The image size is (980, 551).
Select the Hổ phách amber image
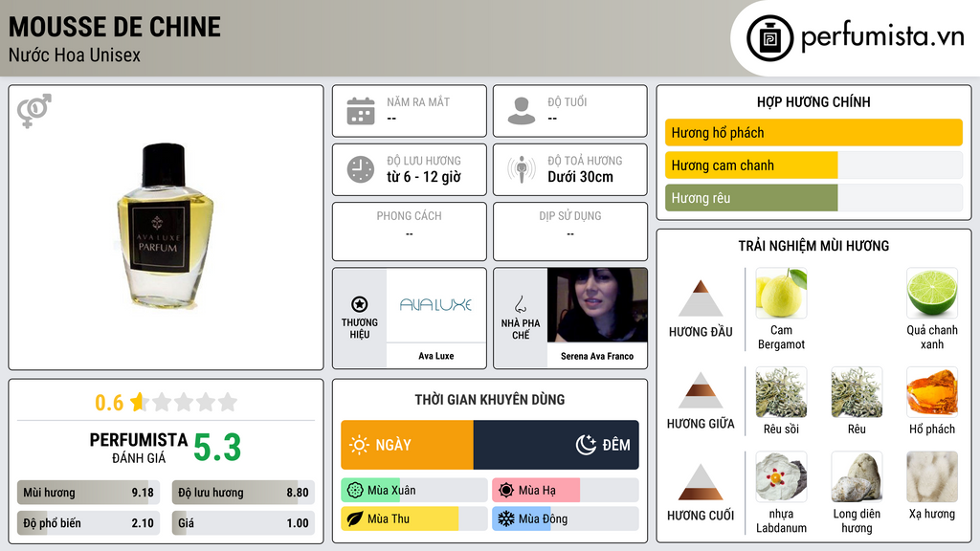tap(932, 392)
